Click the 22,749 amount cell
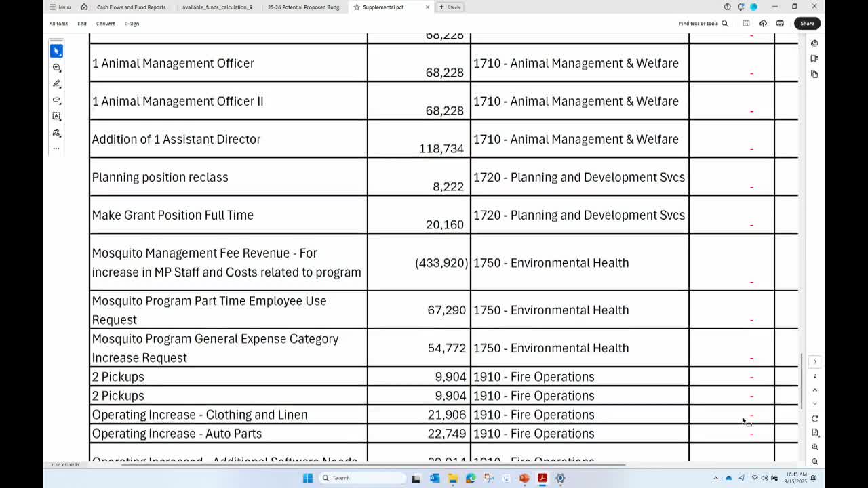868x488 pixels. point(419,434)
